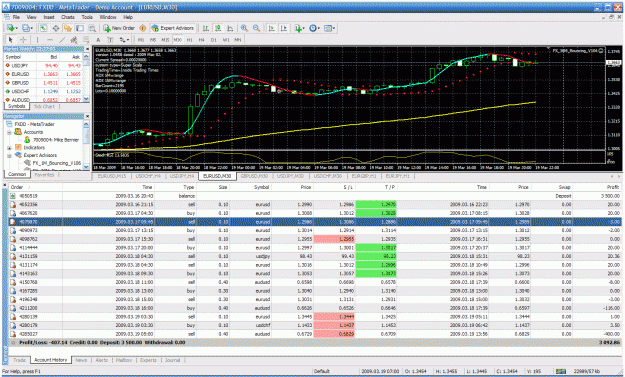Open the New Order dialog
Image resolution: width=625 pixels, height=377 pixels.
click(x=119, y=28)
